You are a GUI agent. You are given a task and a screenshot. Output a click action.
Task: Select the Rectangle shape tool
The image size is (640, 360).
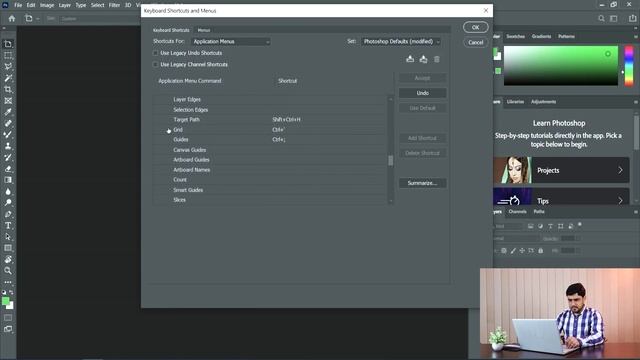(8, 248)
